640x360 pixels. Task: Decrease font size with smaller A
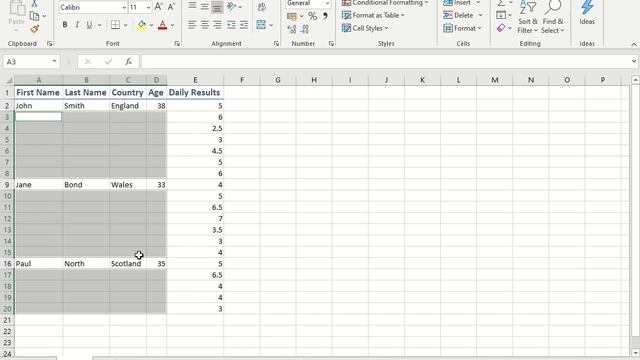click(x=171, y=7)
